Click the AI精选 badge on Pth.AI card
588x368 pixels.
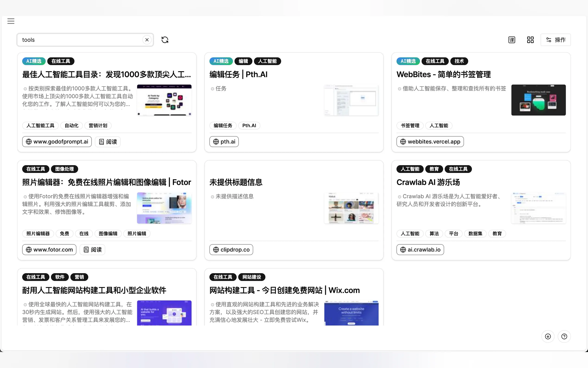coord(221,61)
